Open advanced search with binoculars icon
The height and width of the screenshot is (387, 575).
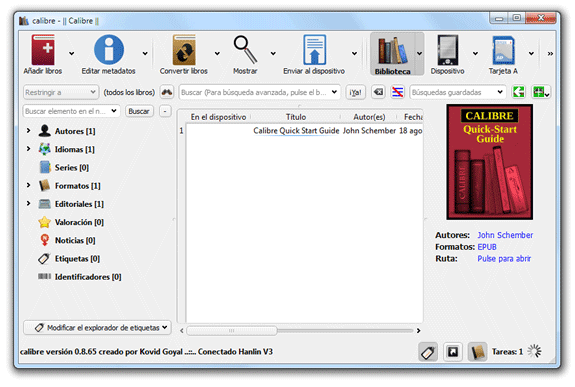[167, 92]
